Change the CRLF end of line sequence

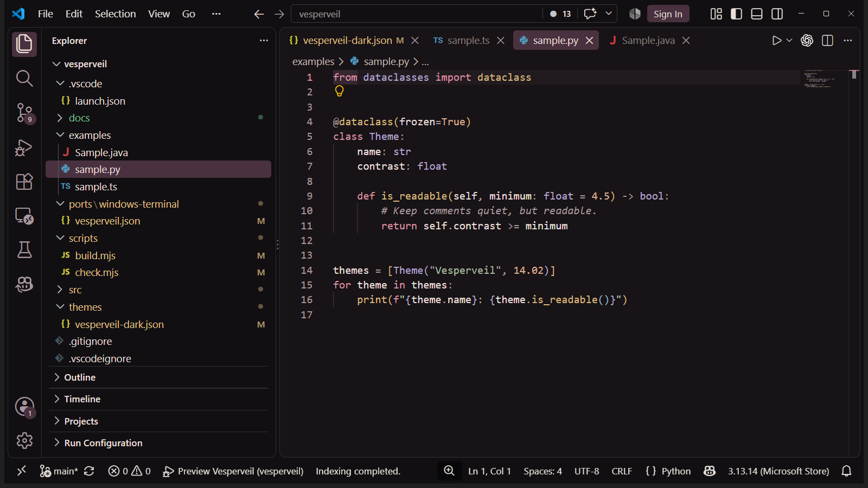622,471
